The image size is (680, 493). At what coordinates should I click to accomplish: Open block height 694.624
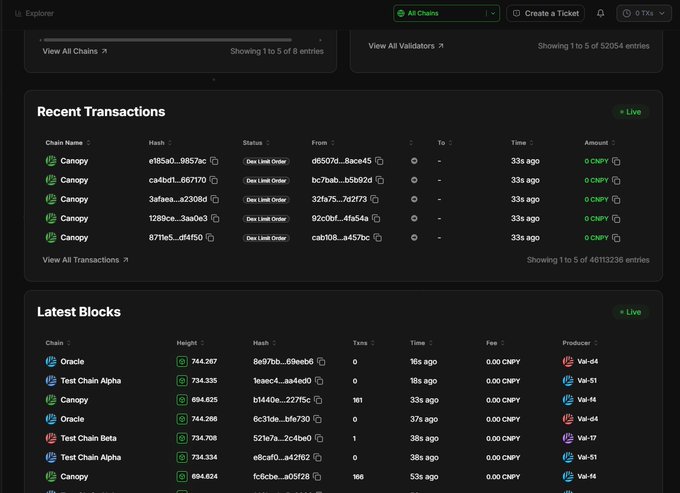click(204, 476)
